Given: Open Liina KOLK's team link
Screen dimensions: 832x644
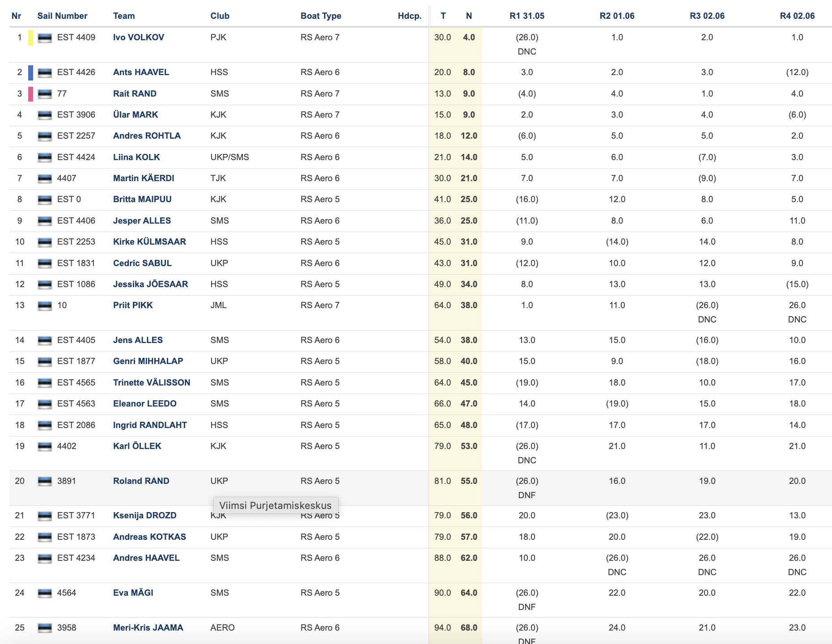Looking at the screenshot, I should click(x=136, y=157).
